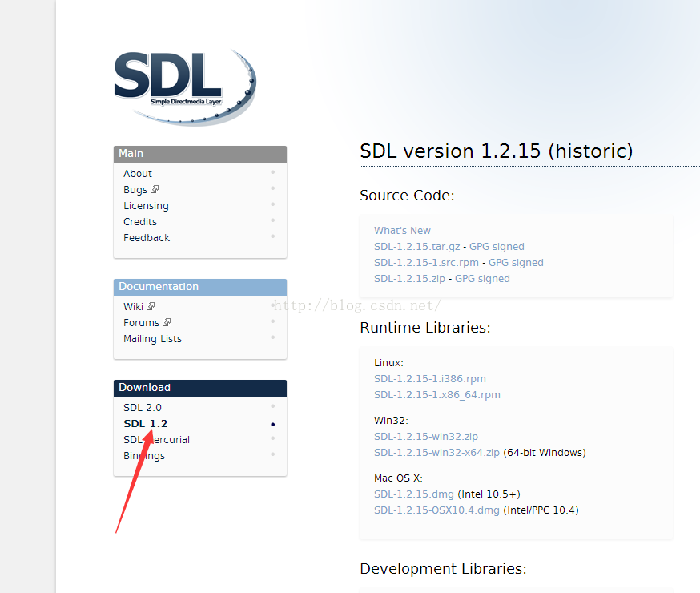
Task: Click the Mac OS X: label
Action: pos(398,478)
